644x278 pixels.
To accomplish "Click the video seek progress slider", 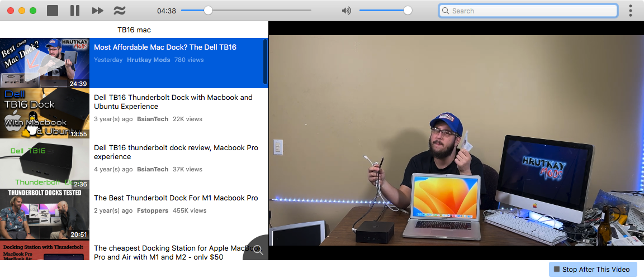I will pyautogui.click(x=246, y=11).
